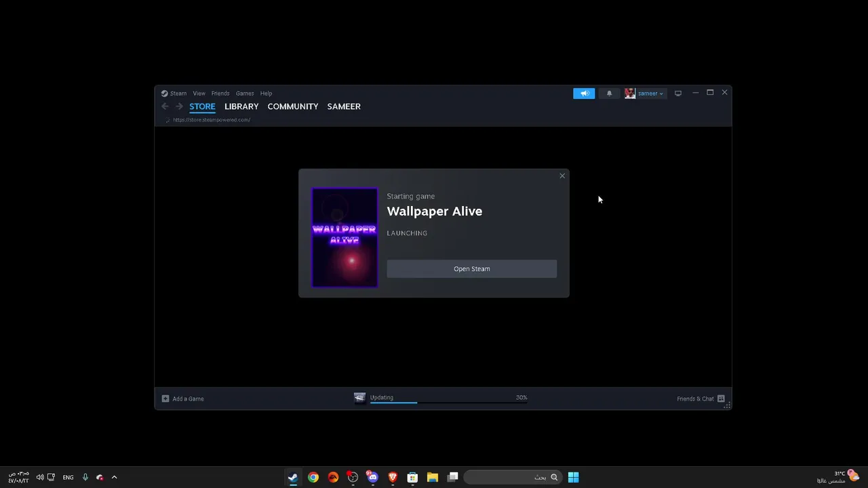Image resolution: width=868 pixels, height=488 pixels.
Task: Show hidden system tray icons
Action: click(114, 477)
